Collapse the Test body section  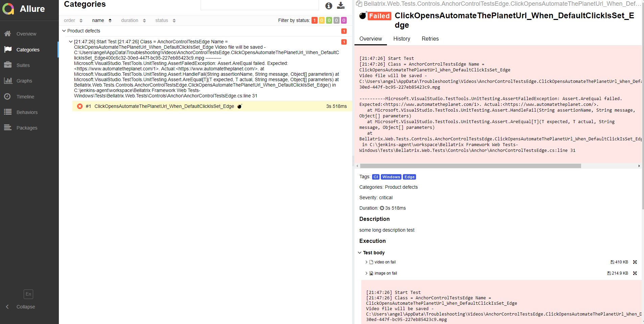[x=360, y=253]
